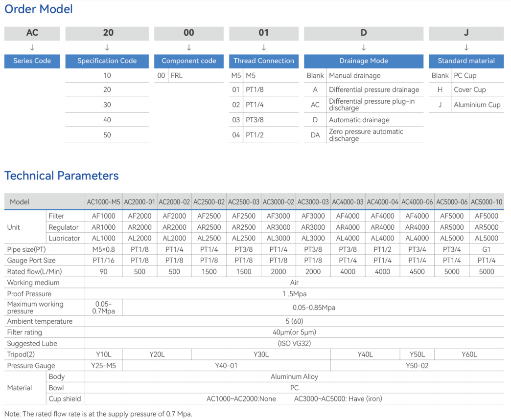Screen dimensions: 511x420
Task: Click the '40μm(or 5μm)' filter rating value
Action: tap(294, 332)
